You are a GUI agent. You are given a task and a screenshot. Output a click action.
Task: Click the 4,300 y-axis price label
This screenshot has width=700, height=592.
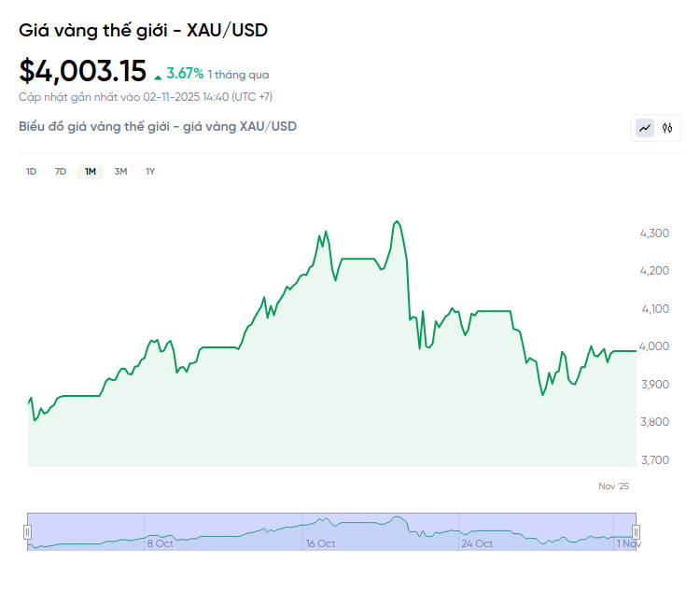pos(654,233)
